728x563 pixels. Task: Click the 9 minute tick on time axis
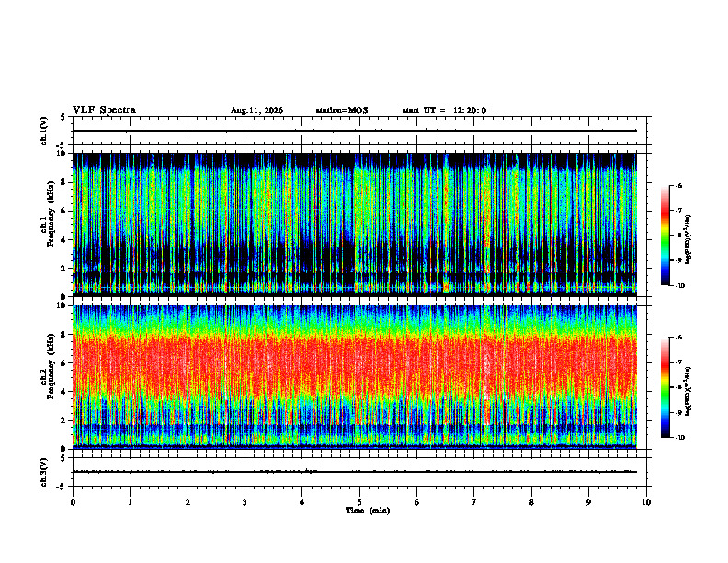point(588,502)
